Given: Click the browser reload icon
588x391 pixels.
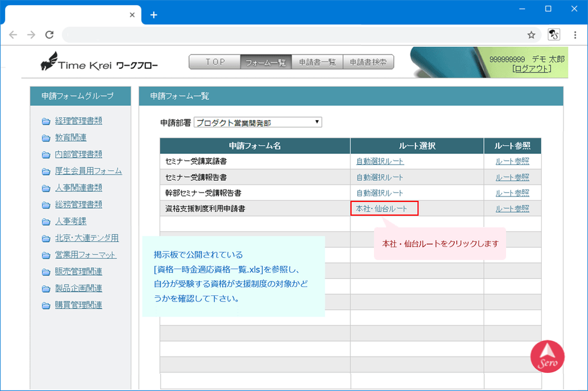Looking at the screenshot, I should point(49,35).
